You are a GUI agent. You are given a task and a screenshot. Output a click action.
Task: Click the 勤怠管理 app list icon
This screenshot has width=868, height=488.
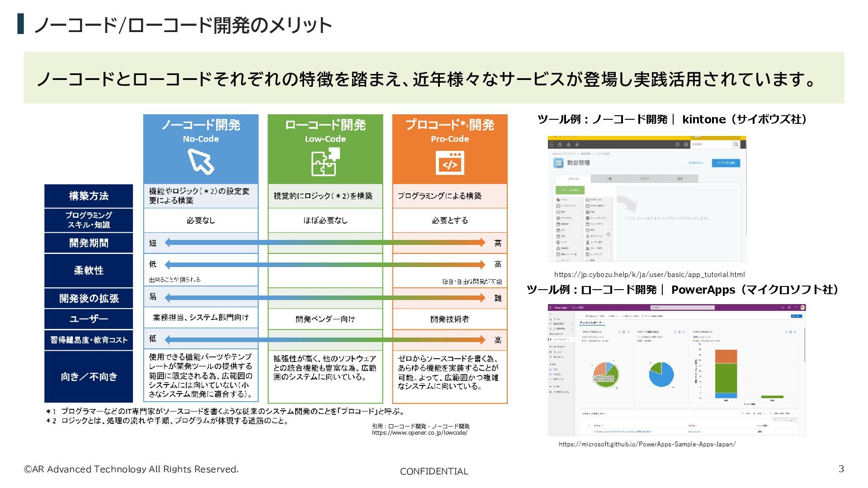[558, 163]
